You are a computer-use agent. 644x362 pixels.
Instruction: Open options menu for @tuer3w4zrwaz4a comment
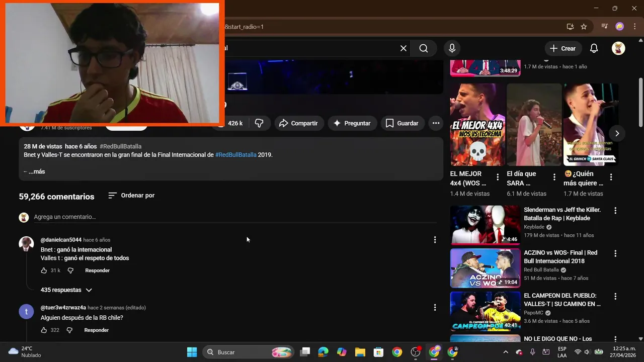[435, 307]
